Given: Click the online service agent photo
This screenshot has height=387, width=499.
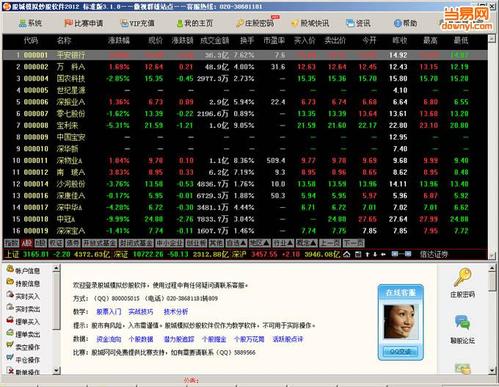Looking at the screenshot, I should [x=400, y=321].
